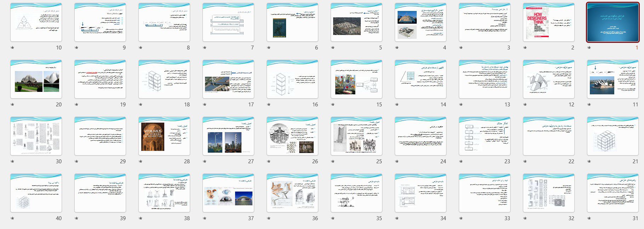Click the animation star under slide 28
Image resolution: width=644 pixels, height=229 pixels.
pos(141,162)
